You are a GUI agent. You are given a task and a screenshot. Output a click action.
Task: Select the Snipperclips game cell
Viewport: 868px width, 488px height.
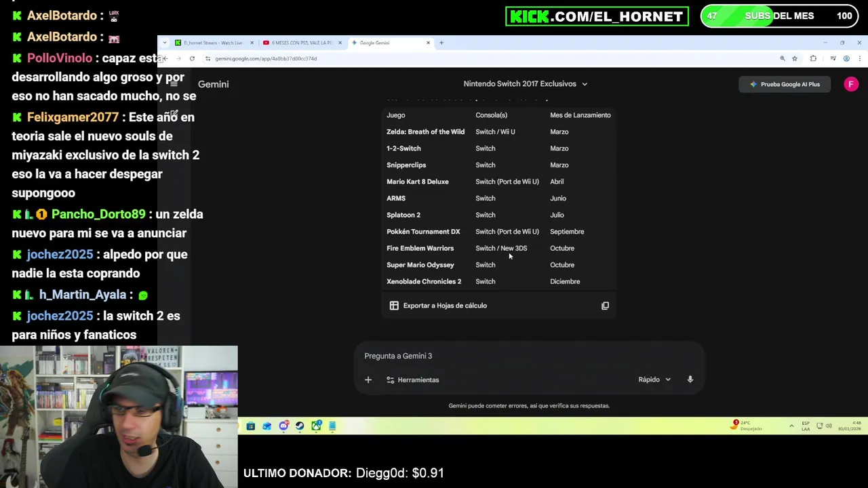[406, 165]
